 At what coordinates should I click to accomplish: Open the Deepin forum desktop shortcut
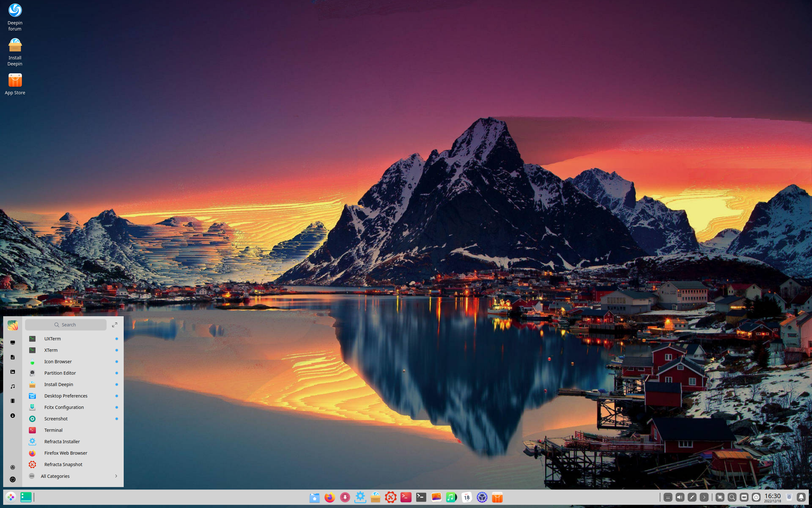(15, 17)
